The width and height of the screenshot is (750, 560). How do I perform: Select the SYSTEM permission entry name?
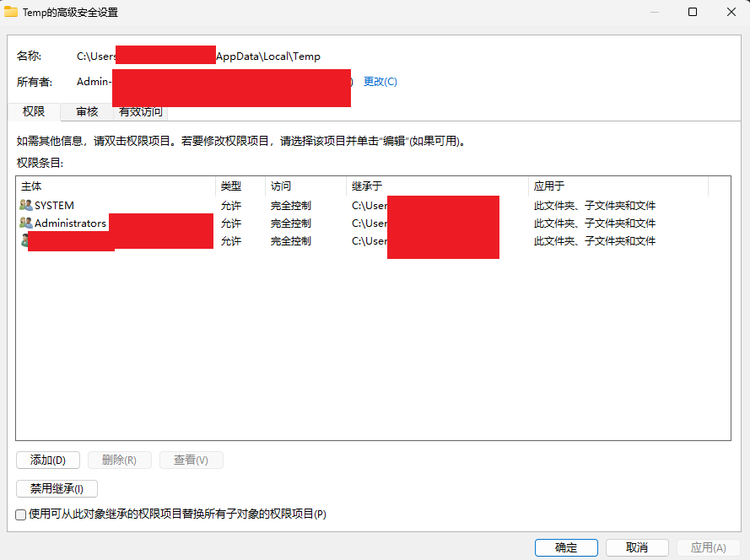(55, 206)
